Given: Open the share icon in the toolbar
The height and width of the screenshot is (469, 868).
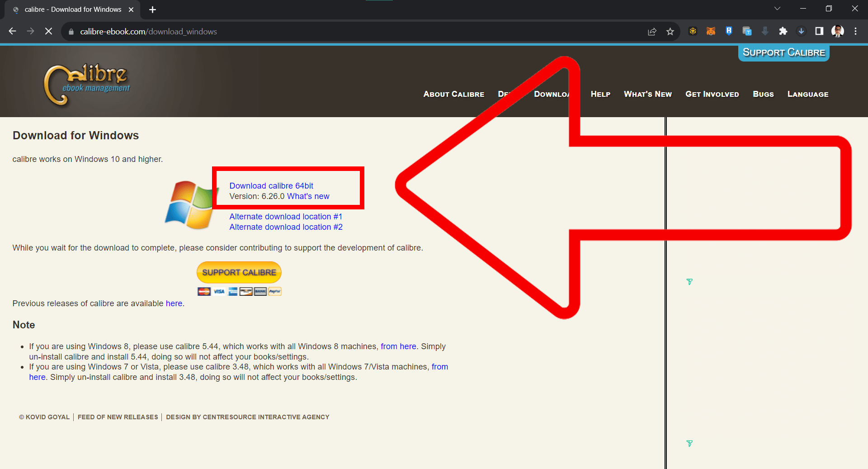Looking at the screenshot, I should pos(652,31).
